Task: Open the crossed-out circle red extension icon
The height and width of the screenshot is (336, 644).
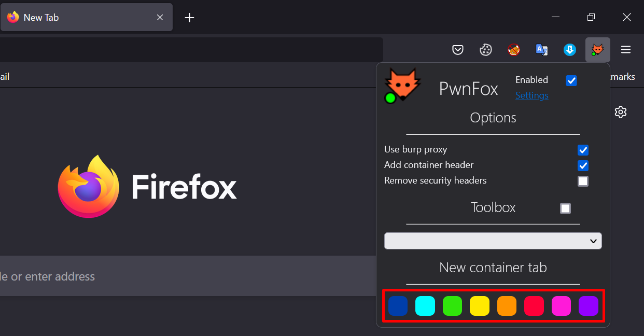Action: coord(514,50)
